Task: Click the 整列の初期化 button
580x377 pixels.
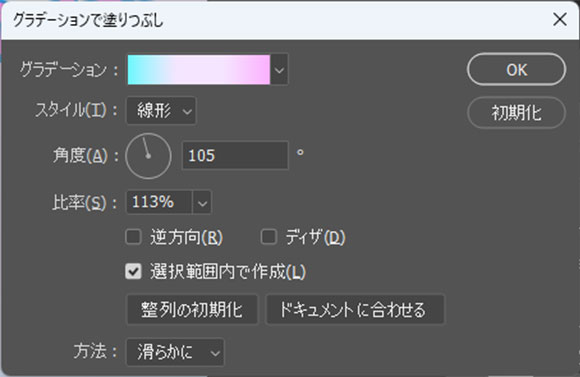Action: pos(192,309)
